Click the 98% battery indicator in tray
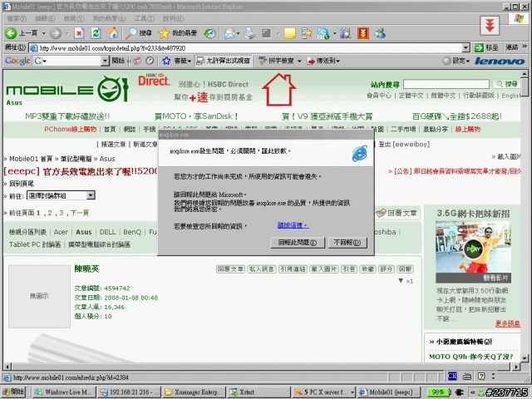 (437, 392)
